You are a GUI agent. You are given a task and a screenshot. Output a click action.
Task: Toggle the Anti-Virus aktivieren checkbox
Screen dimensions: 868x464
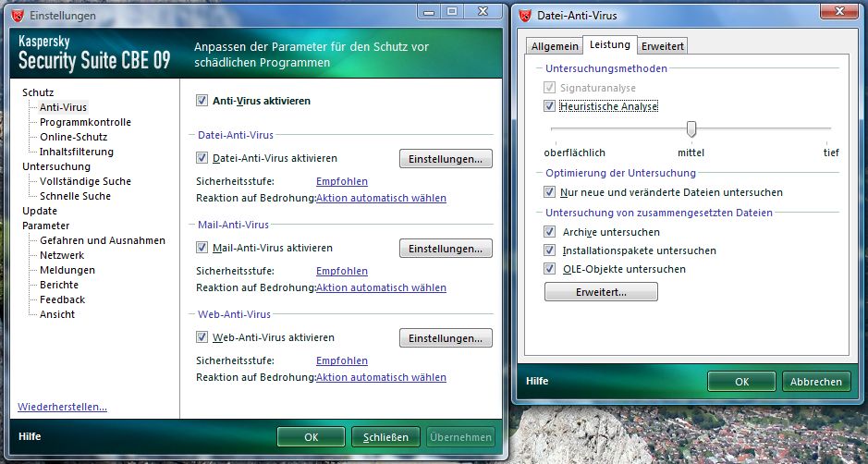click(202, 100)
